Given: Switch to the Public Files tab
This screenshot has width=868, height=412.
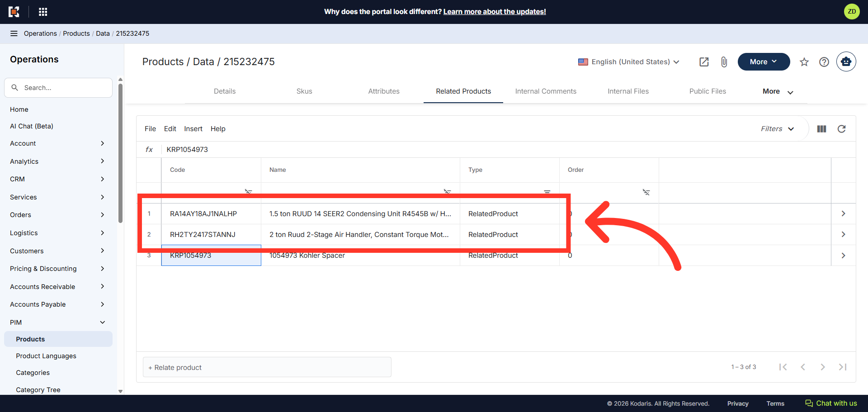Looking at the screenshot, I should (x=708, y=91).
